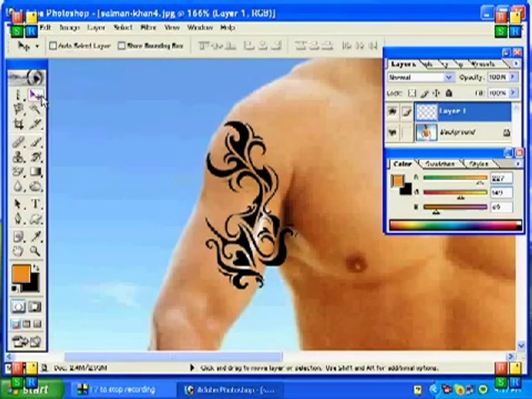Hide Layer 1 using eye icon
Image resolution: width=532 pixels, height=399 pixels.
[392, 111]
